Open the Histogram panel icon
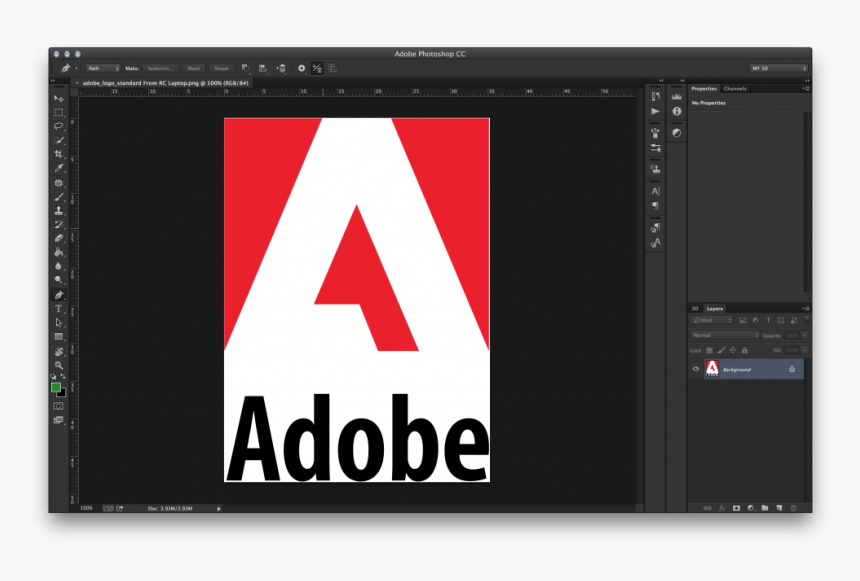This screenshot has height=581, width=860. pos(677,97)
